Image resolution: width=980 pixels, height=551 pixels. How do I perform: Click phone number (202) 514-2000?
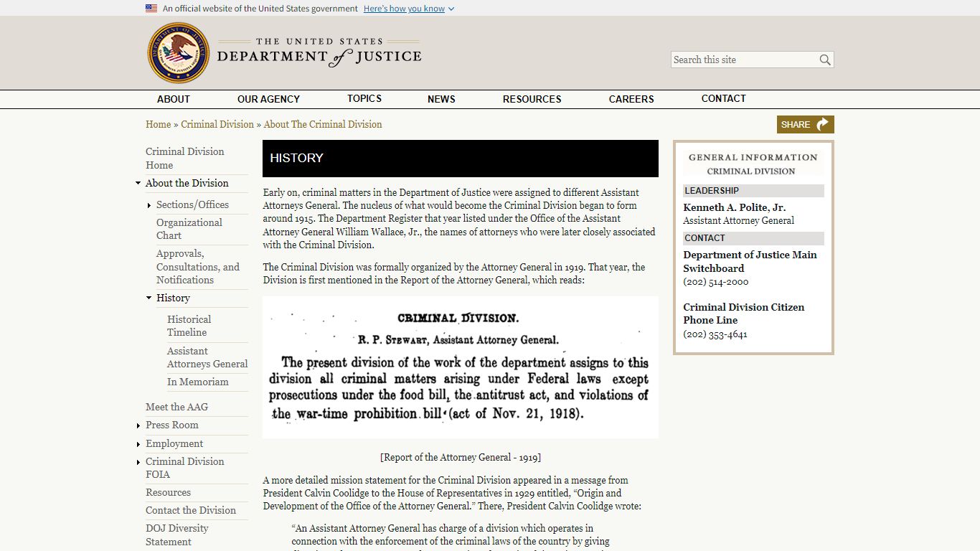(716, 282)
